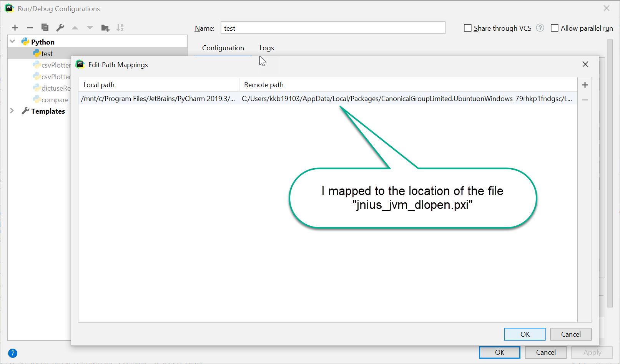Cancel the Run/Debug Configurations dialog
620x364 pixels.
[545, 352]
